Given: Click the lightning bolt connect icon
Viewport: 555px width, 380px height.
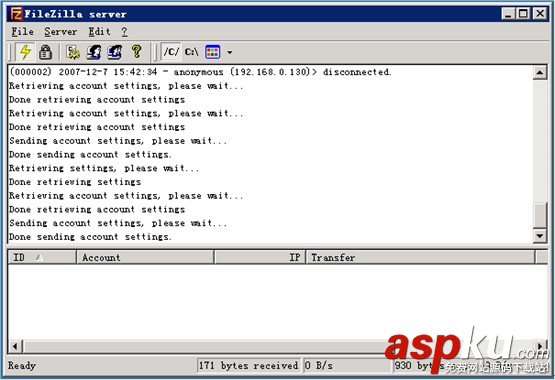Looking at the screenshot, I should click(x=25, y=52).
